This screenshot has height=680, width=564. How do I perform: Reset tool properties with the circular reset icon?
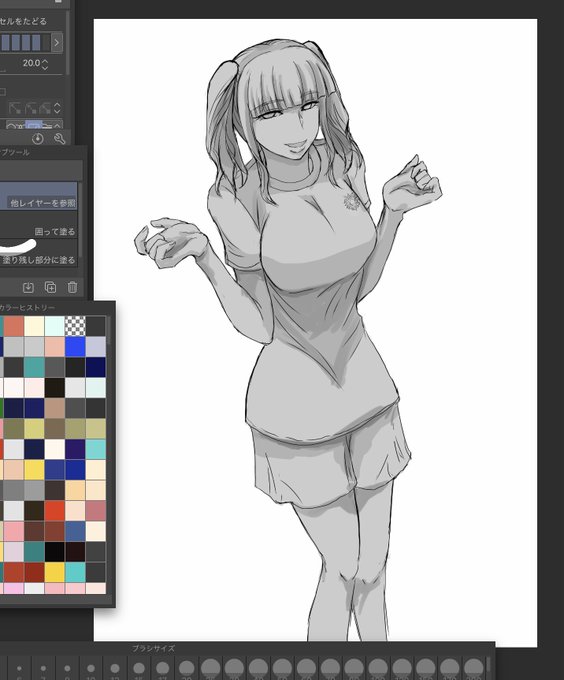click(38, 139)
